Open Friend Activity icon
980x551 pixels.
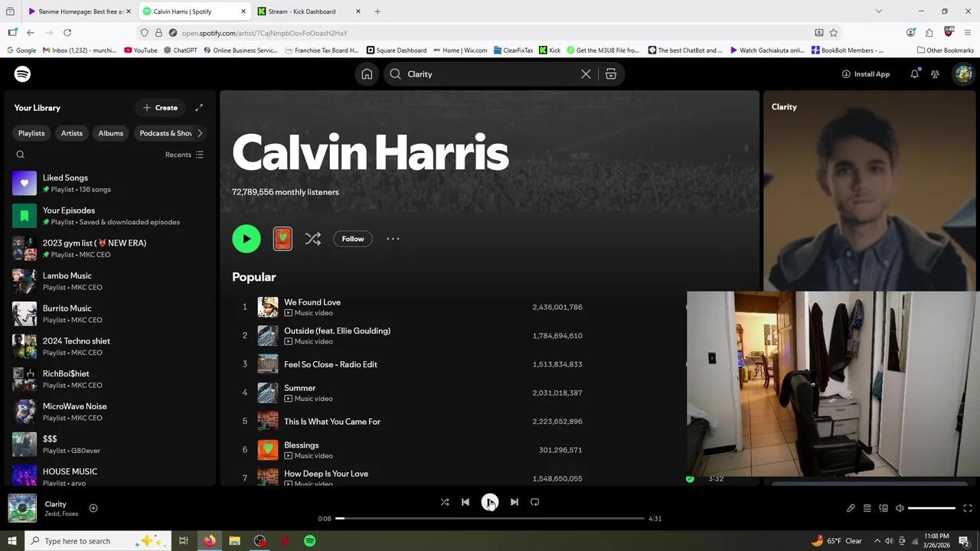point(935,74)
